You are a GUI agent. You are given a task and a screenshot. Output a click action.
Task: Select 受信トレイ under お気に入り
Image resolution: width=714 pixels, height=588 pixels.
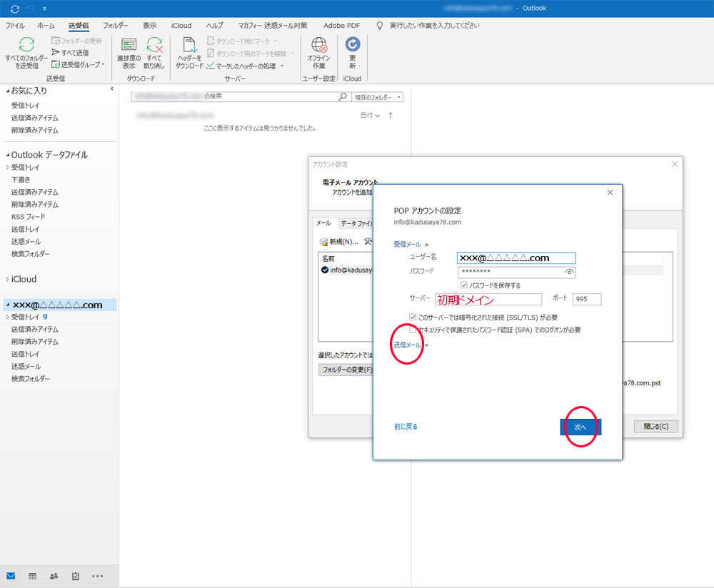click(x=25, y=105)
